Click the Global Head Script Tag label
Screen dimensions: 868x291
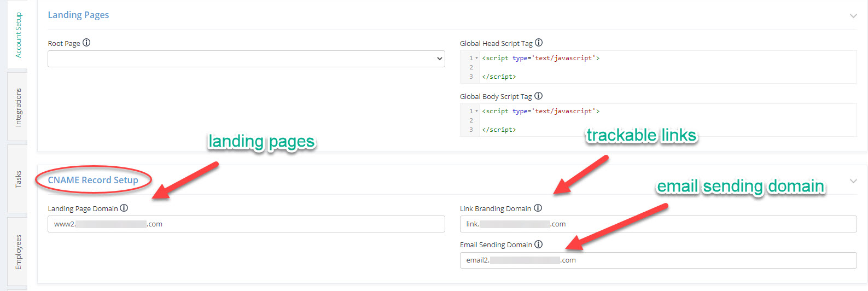[x=496, y=43]
